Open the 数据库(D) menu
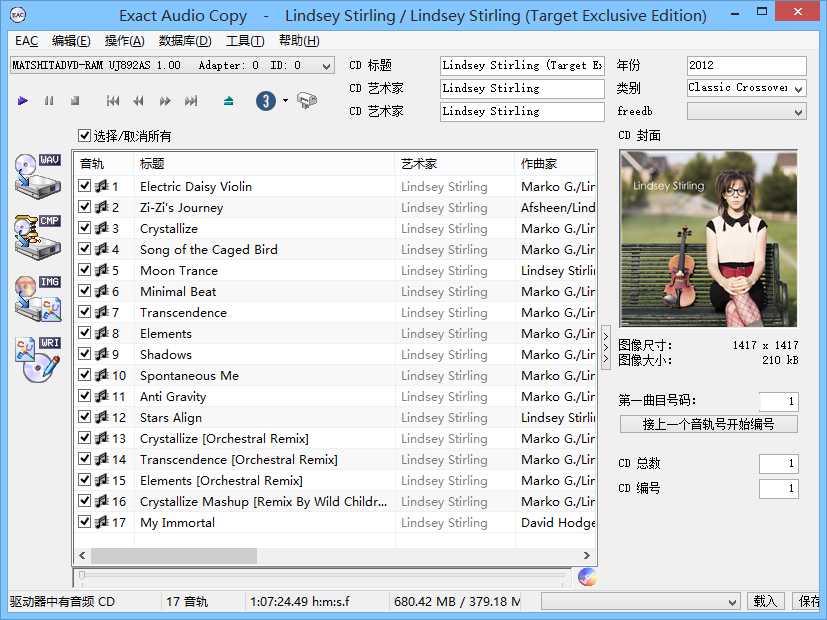The width and height of the screenshot is (827, 620). [x=185, y=41]
